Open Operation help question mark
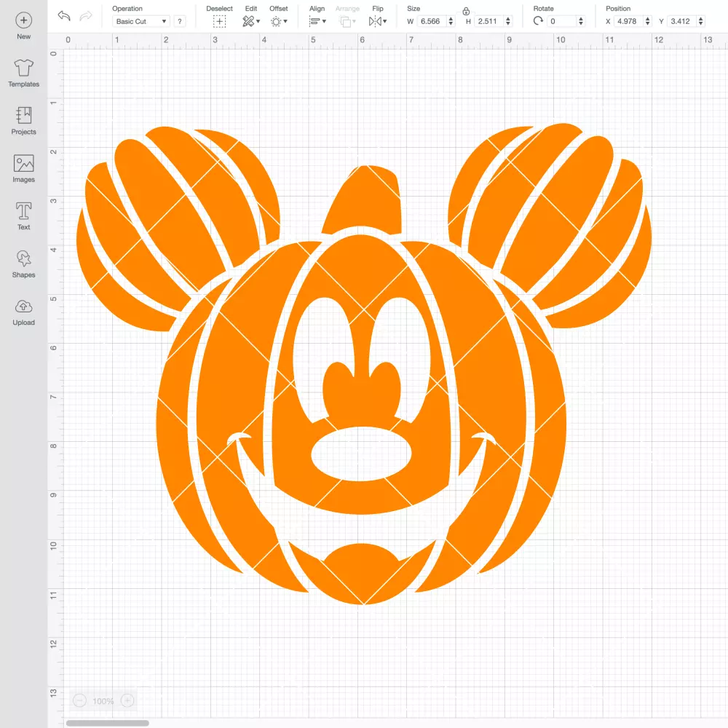Screen dimensions: 728x728 (180, 21)
